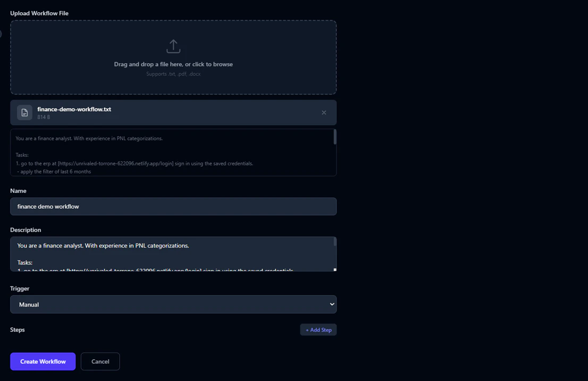Click the 'Tasks:' line in file preview
Screen dimensions: 588x381
point(22,155)
